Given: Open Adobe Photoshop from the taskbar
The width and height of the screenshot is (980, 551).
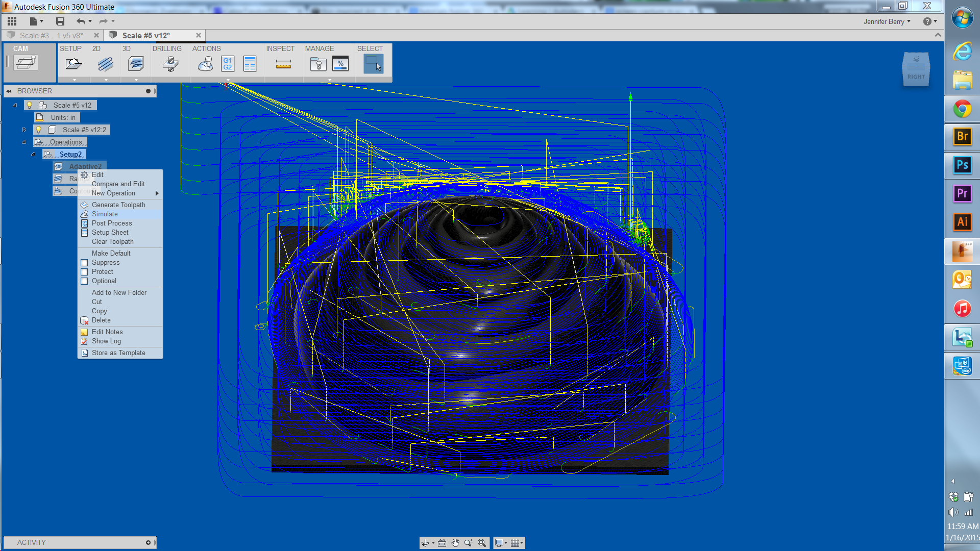Looking at the screenshot, I should [x=962, y=165].
